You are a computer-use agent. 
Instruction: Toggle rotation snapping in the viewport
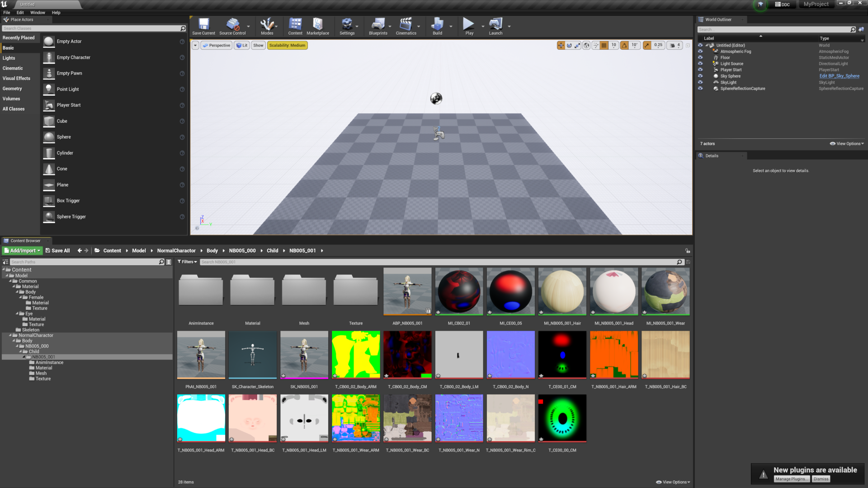[624, 45]
